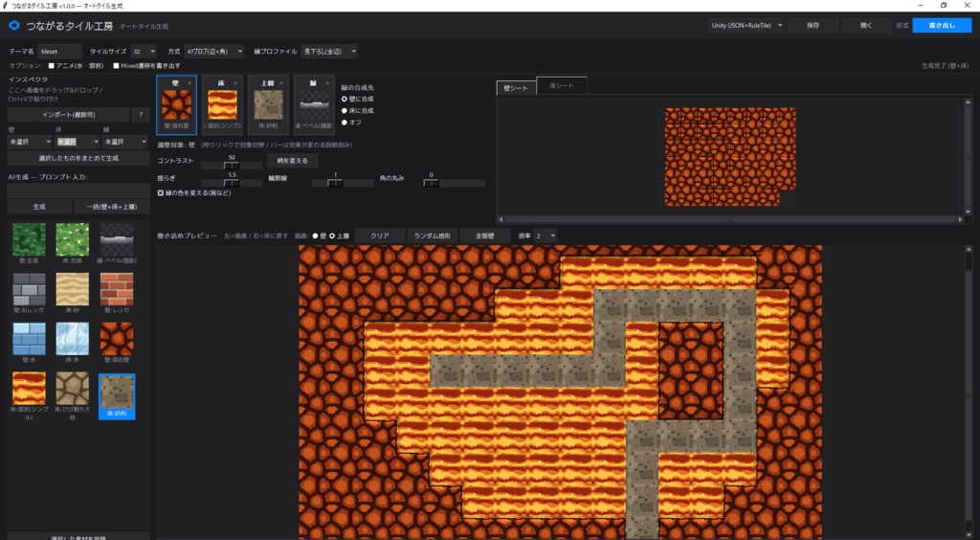The height and width of the screenshot is (540, 980).
Task: Open the タイルサイズ 32 dropdown
Action: [144, 52]
